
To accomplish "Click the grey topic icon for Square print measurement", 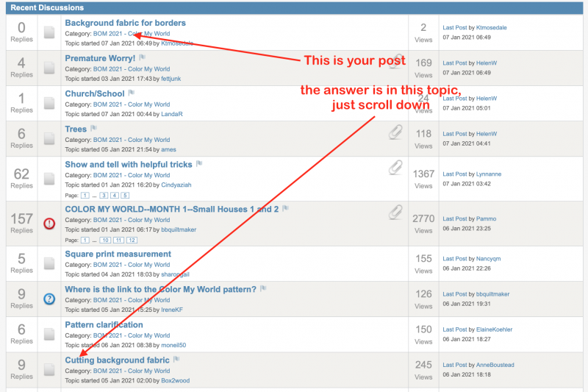I will [x=49, y=264].
